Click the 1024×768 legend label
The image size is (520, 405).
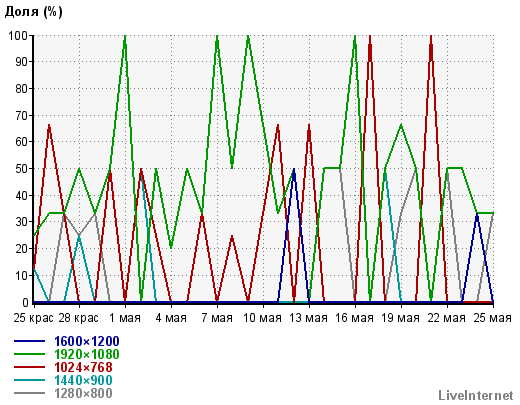(83, 367)
